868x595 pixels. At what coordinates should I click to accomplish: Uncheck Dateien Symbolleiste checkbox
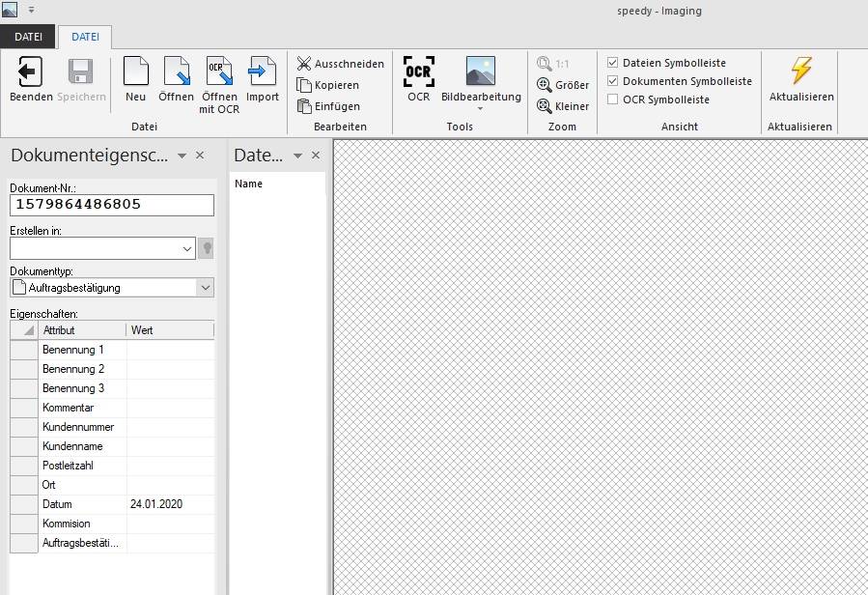click(613, 63)
